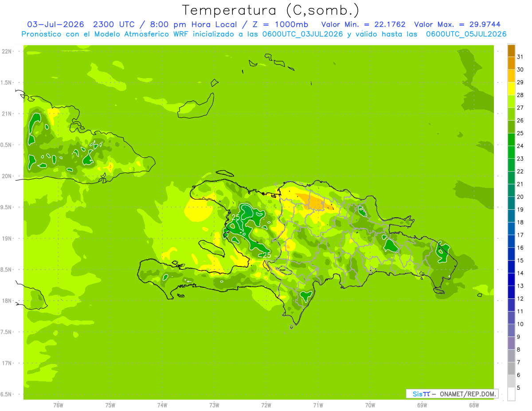Click the color bar label "25"
Image resolution: width=532 pixels, height=411 pixels.
click(520, 133)
